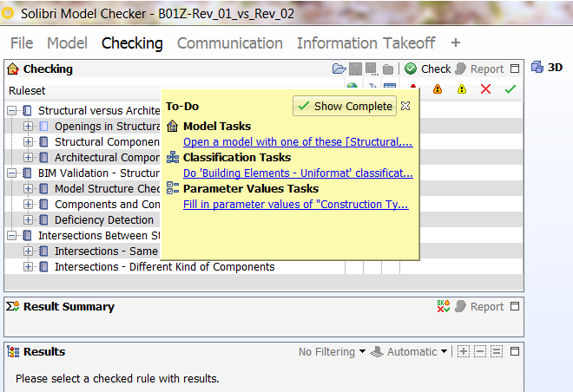Open the 3D view panel icon

point(537,68)
